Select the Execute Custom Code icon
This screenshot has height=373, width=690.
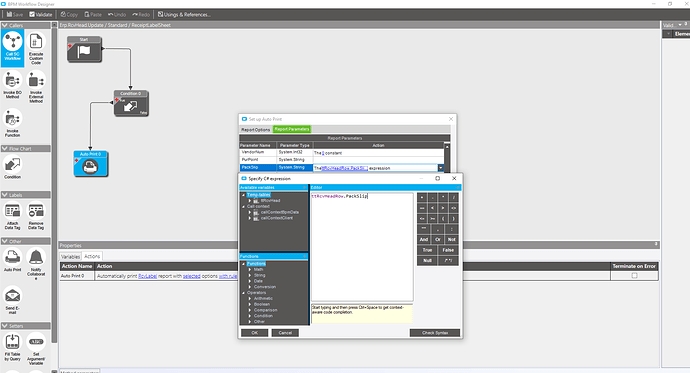point(36,42)
